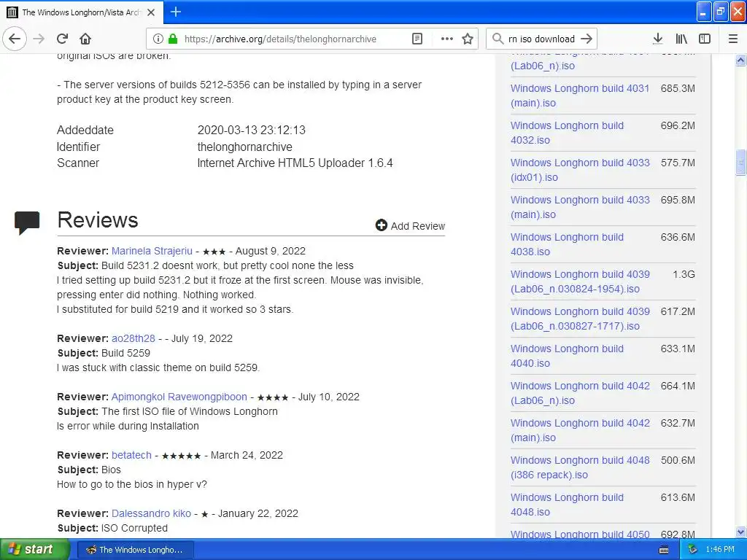Click the system tray notification icon

(692, 549)
